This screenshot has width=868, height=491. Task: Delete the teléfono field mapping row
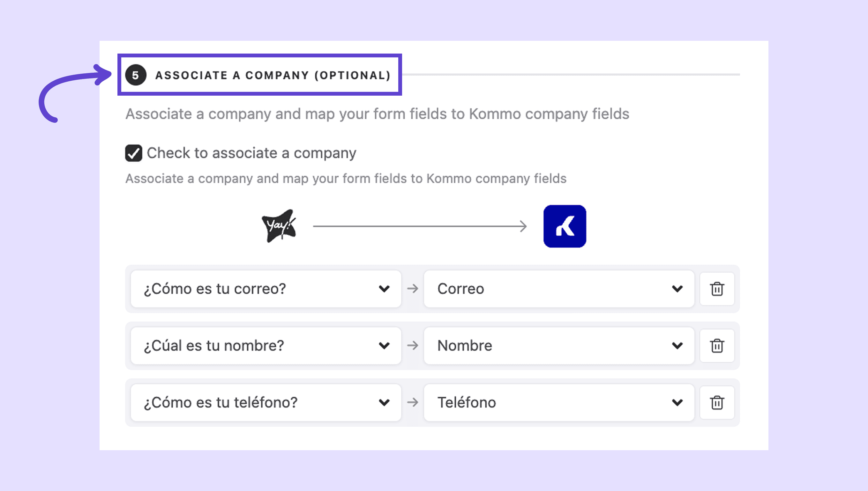coord(717,403)
